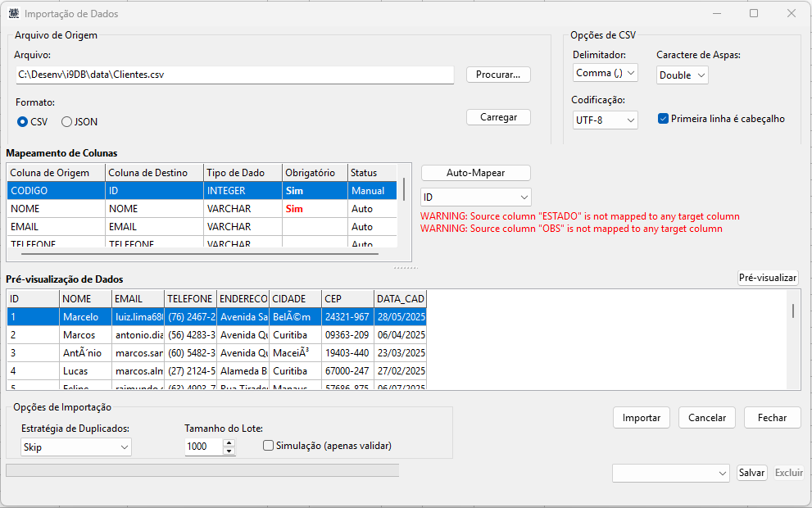Click the Carregar button
812x508 pixels.
click(x=498, y=117)
